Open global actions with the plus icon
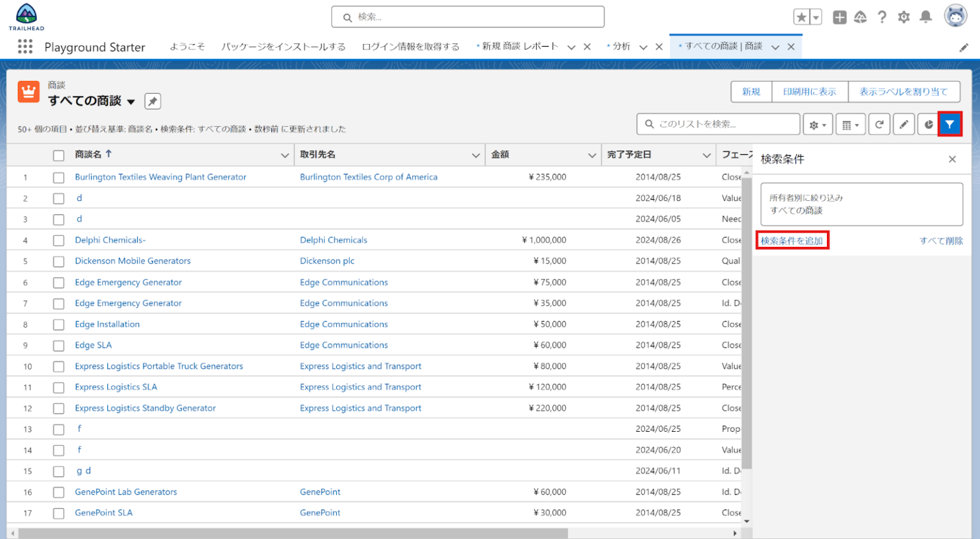 click(839, 18)
